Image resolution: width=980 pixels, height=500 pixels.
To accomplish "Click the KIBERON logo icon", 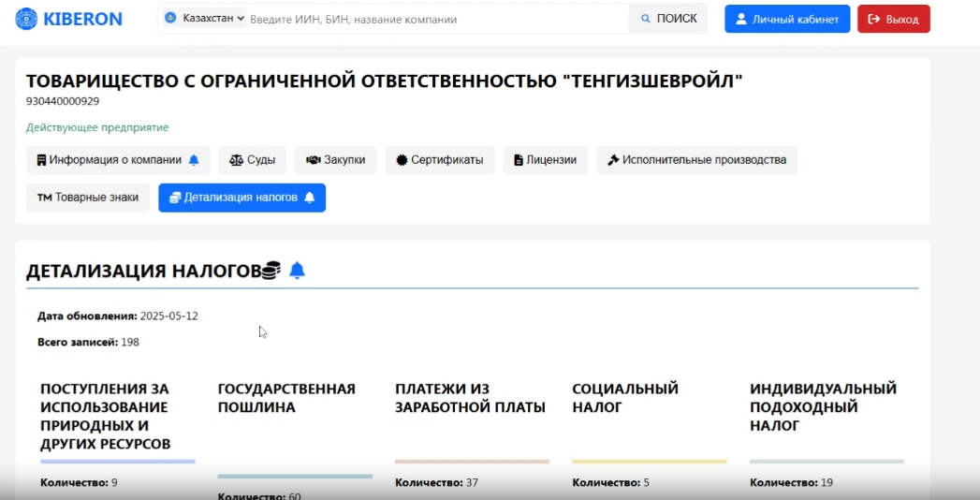I will (x=26, y=19).
